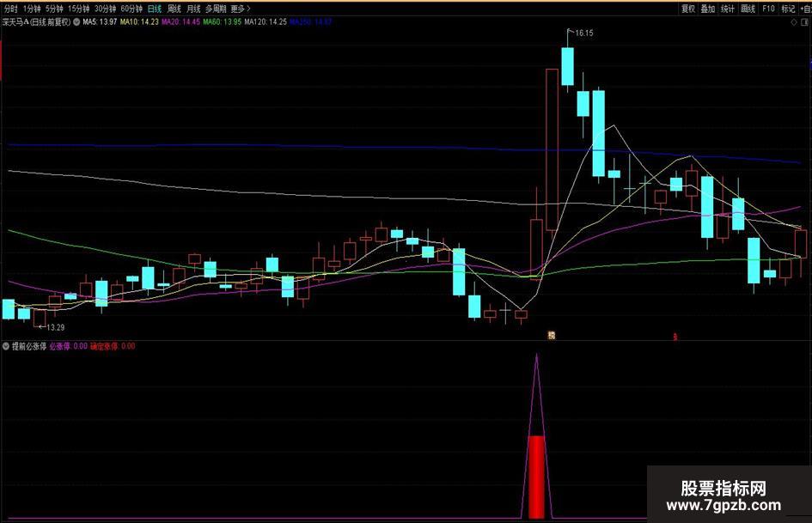Click the MA5: 13.97 label
Screen dimensions: 812x523
tap(100, 22)
